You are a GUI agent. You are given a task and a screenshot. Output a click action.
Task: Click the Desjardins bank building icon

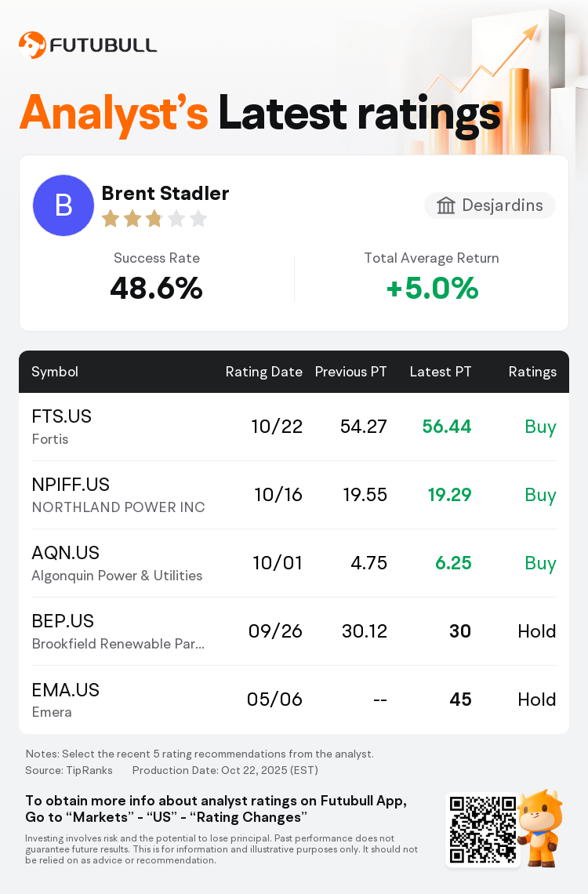click(x=446, y=205)
